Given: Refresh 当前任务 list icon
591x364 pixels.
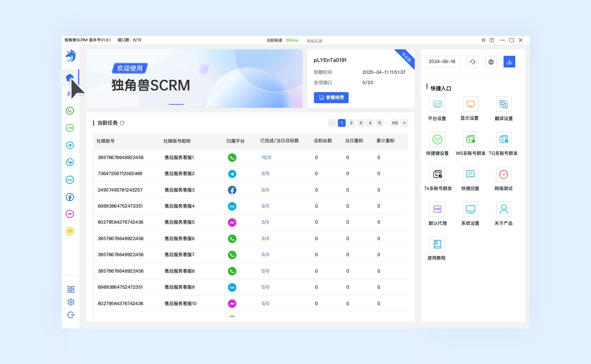Looking at the screenshot, I should click(x=122, y=123).
